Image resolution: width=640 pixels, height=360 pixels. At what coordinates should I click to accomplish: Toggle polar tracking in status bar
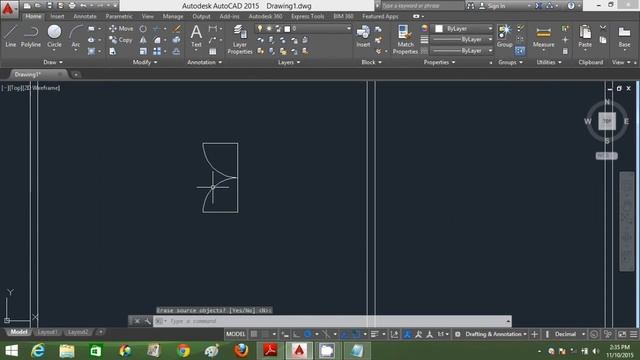(x=308, y=334)
